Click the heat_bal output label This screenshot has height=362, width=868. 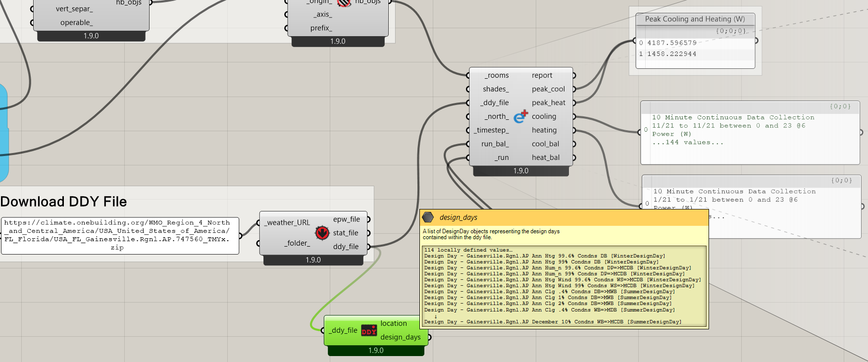click(546, 157)
